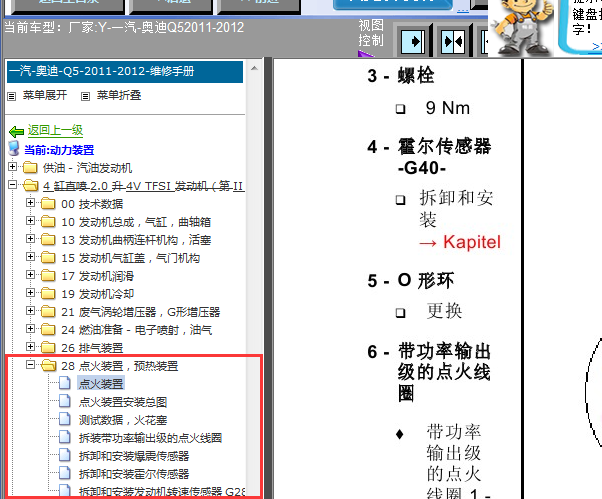Click the highlighted blue button in top bar
The width and height of the screenshot is (602, 499).
(393, 4)
